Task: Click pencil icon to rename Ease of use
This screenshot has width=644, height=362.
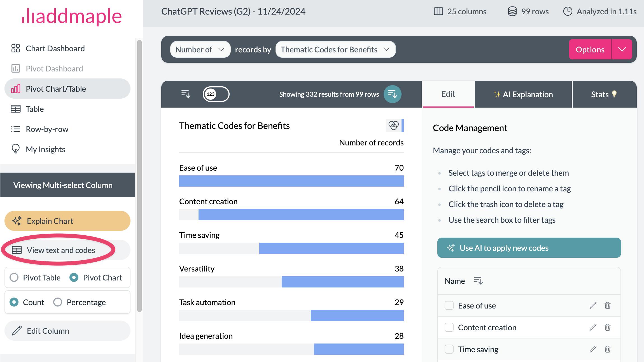Action: 593,305
